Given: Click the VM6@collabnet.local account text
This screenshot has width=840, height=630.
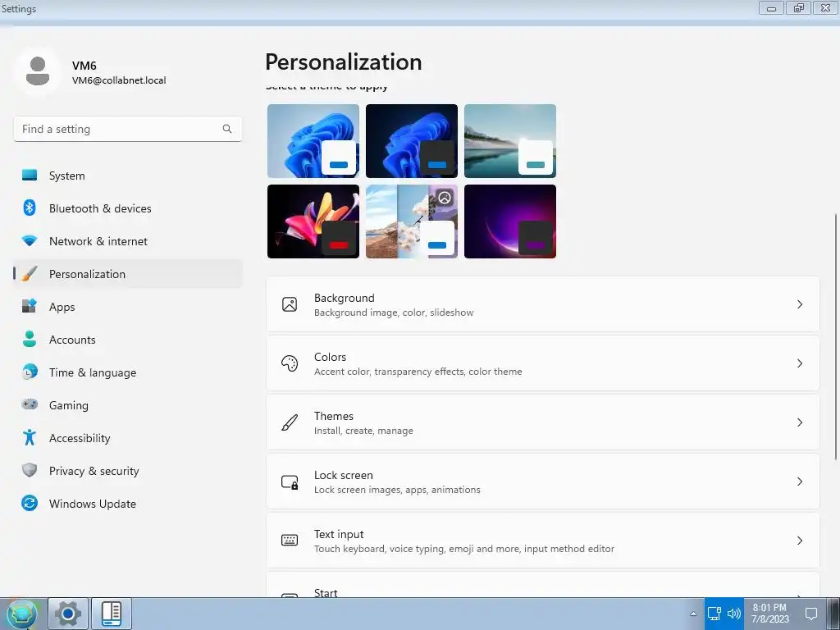Looking at the screenshot, I should point(119,80).
